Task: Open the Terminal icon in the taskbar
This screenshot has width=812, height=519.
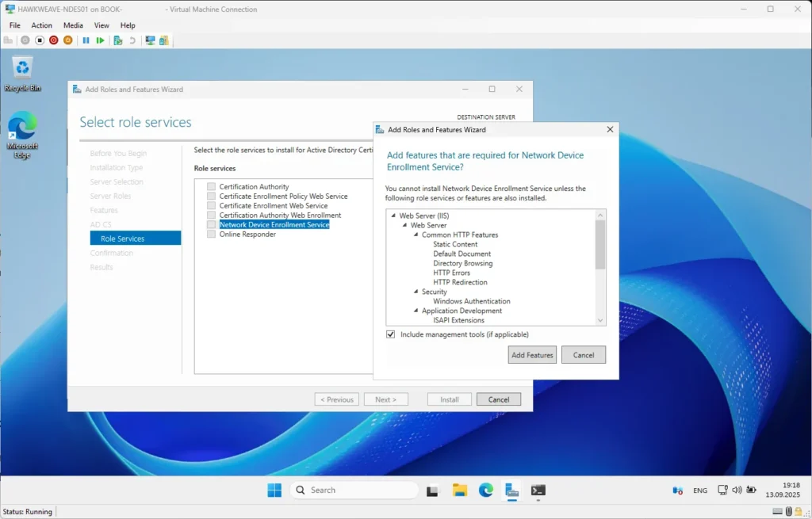Action: (538, 490)
